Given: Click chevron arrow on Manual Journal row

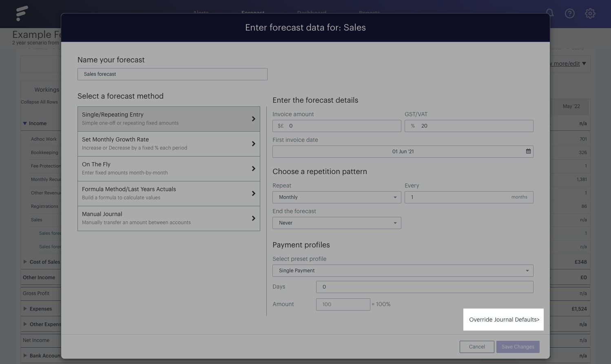Looking at the screenshot, I should (253, 218).
